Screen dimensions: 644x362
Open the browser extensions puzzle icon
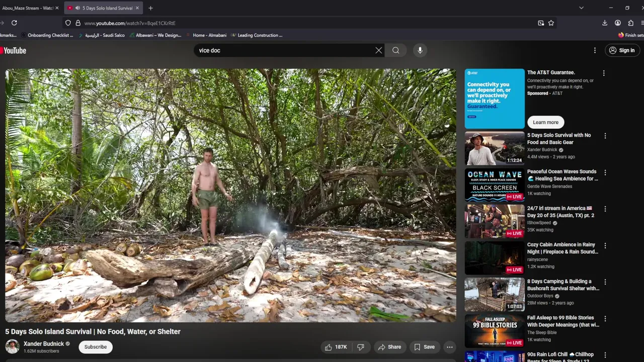(x=631, y=23)
